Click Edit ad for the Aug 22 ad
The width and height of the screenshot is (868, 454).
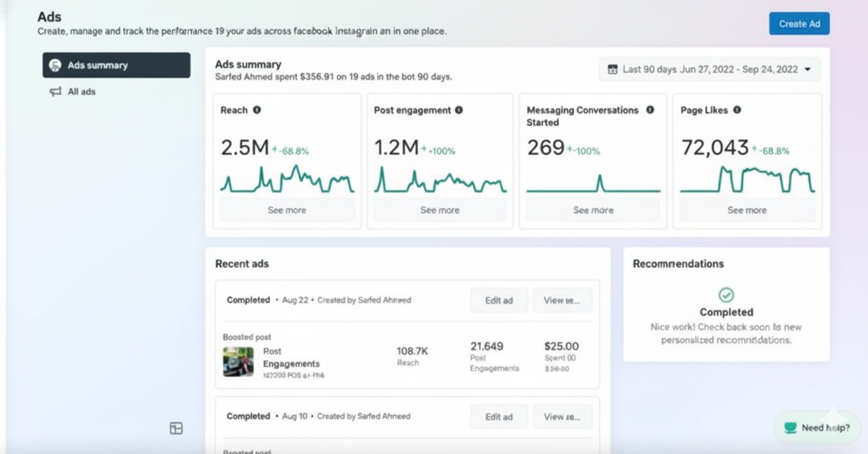[x=499, y=300]
